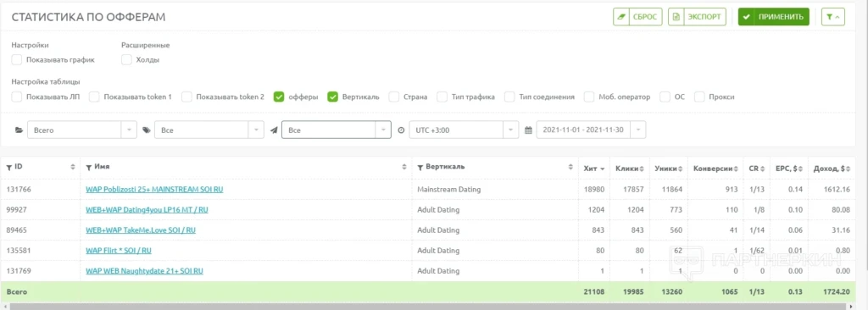Click the filter funnel icon beside Имя column
The height and width of the screenshot is (310, 868).
89,167
